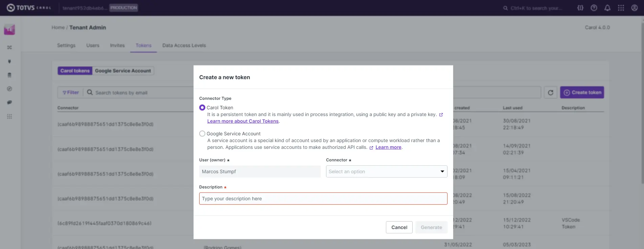Open the grid of dots sidebar icon

(9, 116)
